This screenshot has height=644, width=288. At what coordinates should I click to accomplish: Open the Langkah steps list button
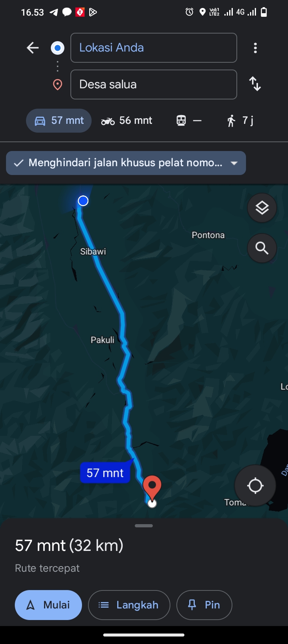point(129,605)
